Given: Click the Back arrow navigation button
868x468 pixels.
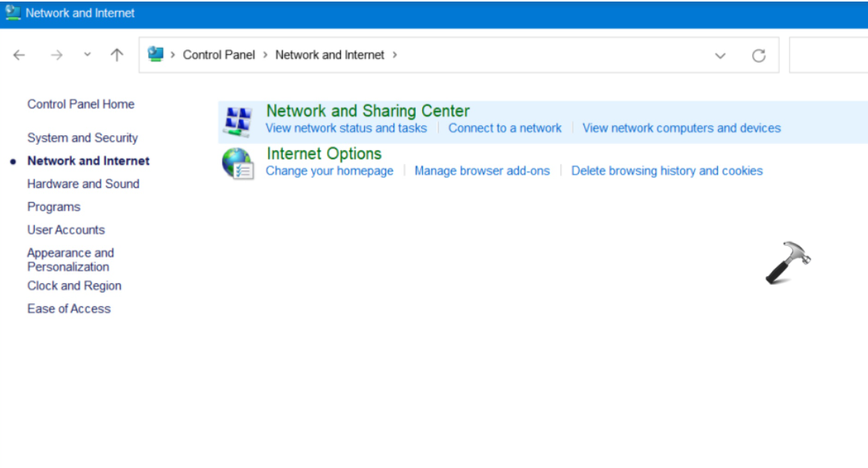Looking at the screenshot, I should tap(19, 55).
